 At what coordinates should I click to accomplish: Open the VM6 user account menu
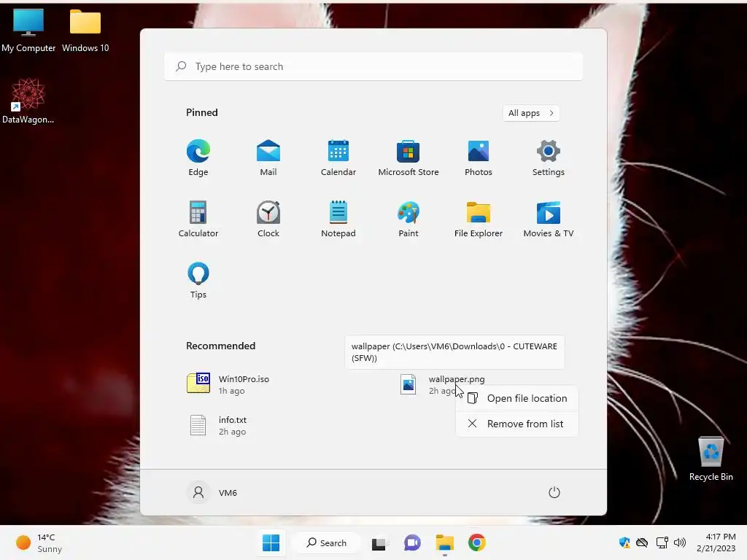(212, 492)
